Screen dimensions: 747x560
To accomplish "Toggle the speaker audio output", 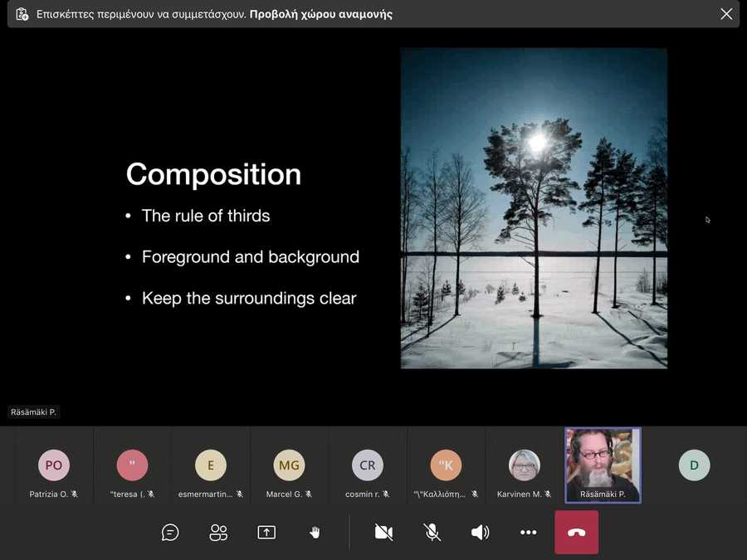I will click(480, 533).
